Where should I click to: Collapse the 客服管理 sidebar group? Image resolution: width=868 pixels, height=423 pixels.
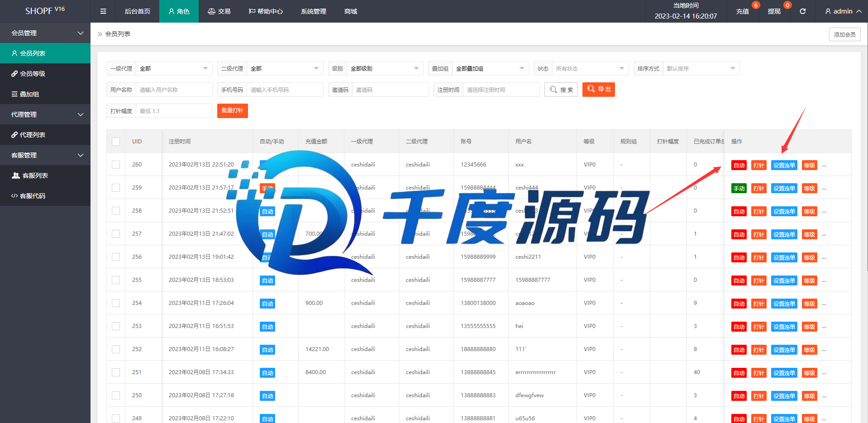(45, 155)
